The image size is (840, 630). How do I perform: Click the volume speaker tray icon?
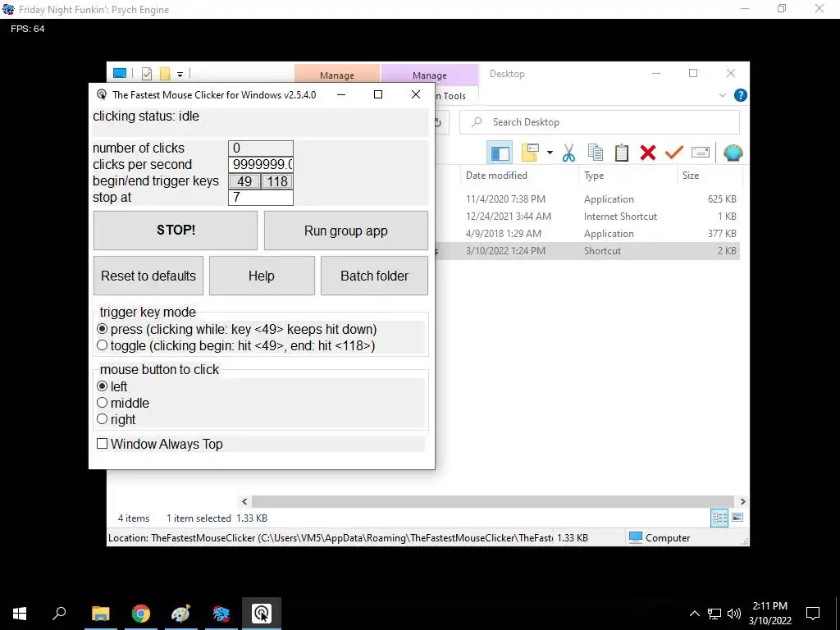734,614
